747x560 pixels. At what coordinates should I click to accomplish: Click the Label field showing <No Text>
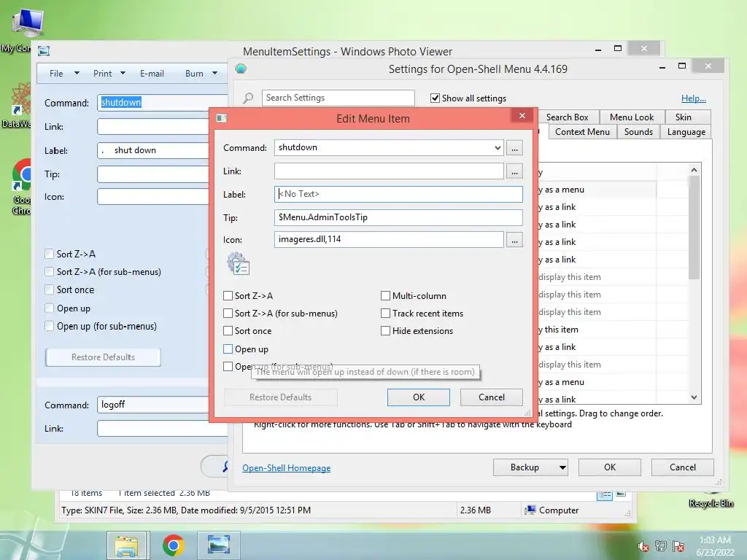[x=398, y=194]
